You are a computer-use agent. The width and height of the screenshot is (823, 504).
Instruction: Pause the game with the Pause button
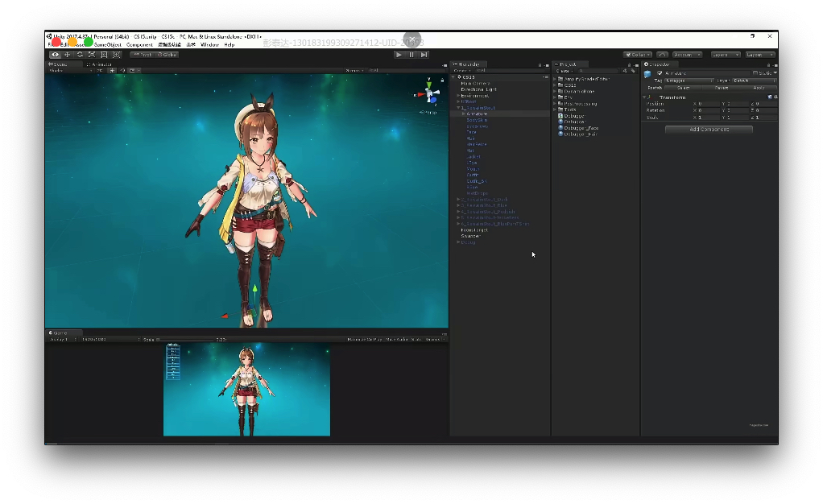pos(411,55)
